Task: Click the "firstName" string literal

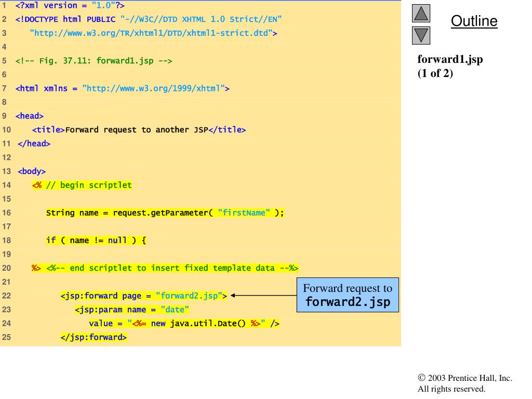Action: [x=244, y=212]
